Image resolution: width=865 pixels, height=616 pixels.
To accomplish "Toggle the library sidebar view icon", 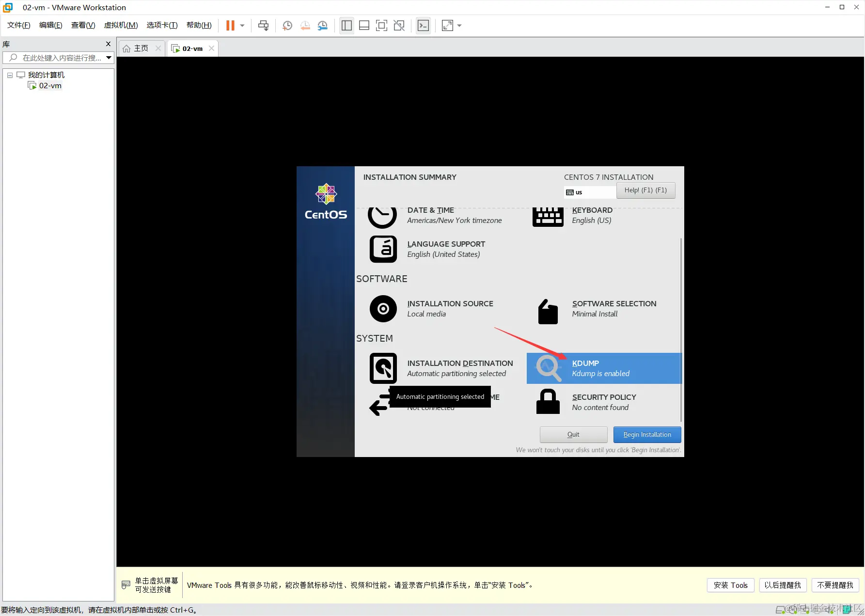I will [x=346, y=26].
